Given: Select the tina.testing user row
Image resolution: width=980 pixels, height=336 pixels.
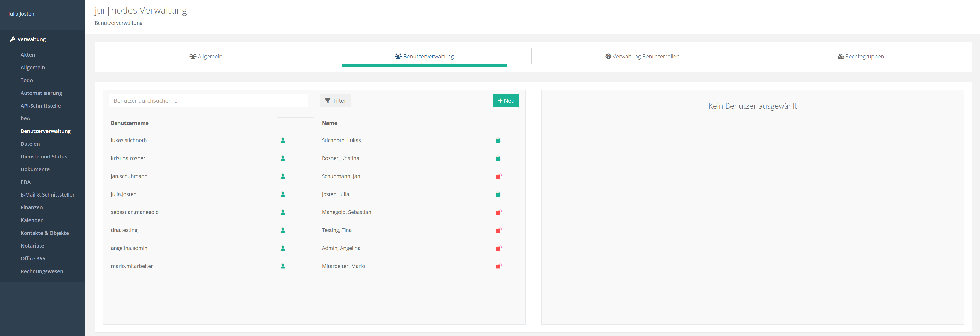Looking at the screenshot, I should tap(124, 230).
